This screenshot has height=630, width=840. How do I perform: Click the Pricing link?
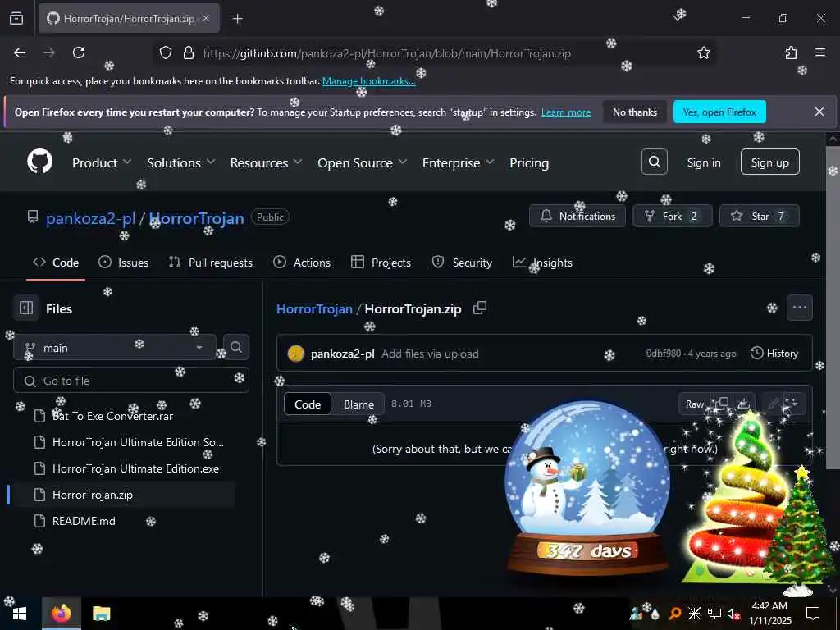529,162
